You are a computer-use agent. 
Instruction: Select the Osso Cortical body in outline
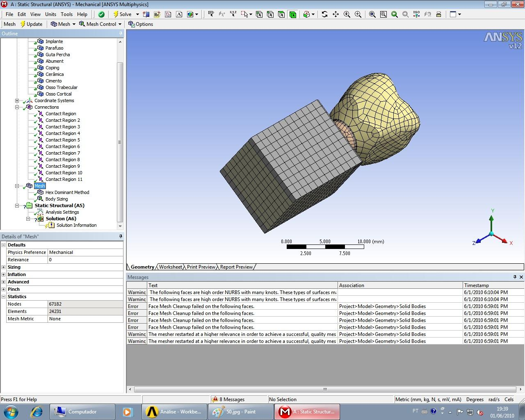(58, 94)
